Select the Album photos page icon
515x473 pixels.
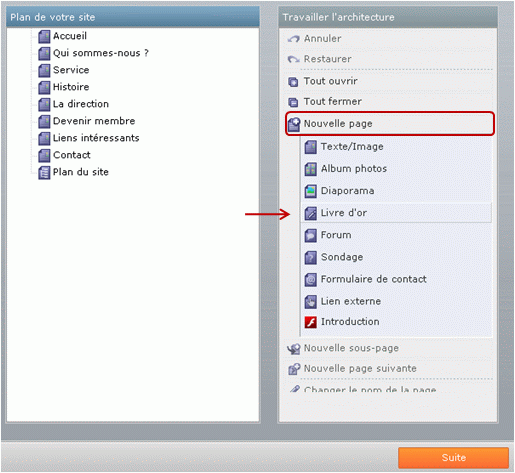pos(311,169)
